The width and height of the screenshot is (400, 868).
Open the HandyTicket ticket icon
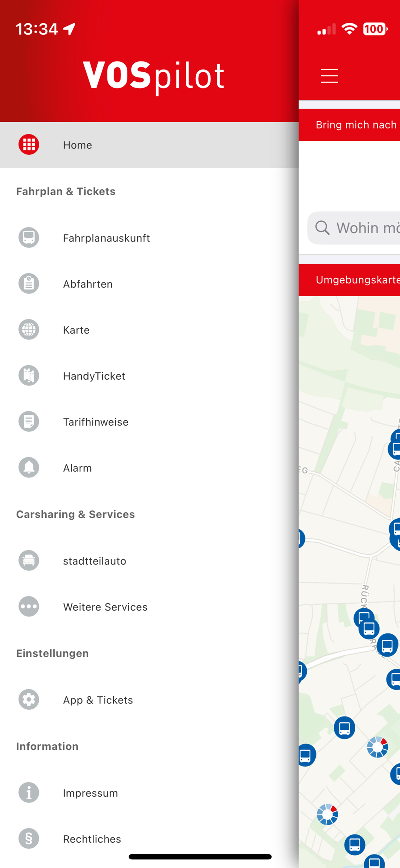[x=29, y=375]
